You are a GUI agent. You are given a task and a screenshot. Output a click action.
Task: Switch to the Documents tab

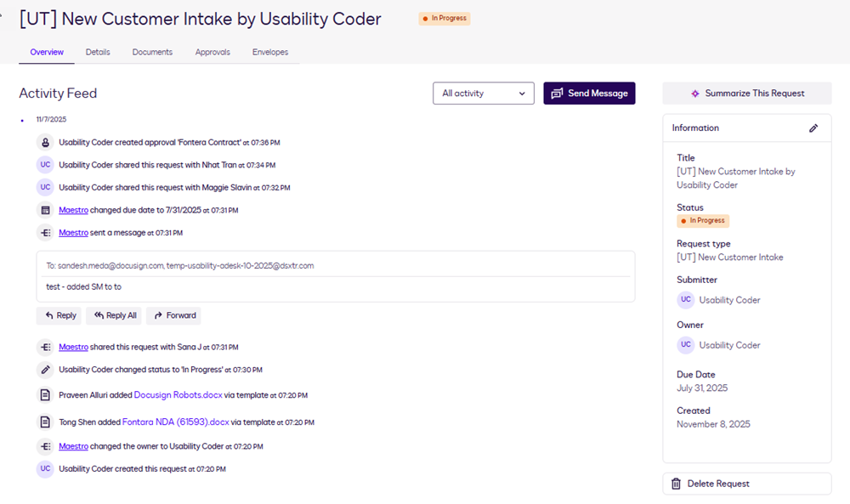152,52
